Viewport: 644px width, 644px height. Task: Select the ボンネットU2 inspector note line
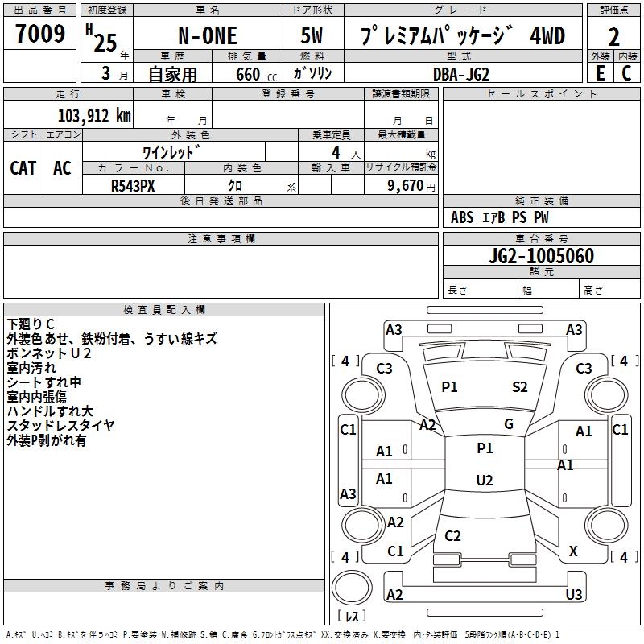tap(49, 353)
